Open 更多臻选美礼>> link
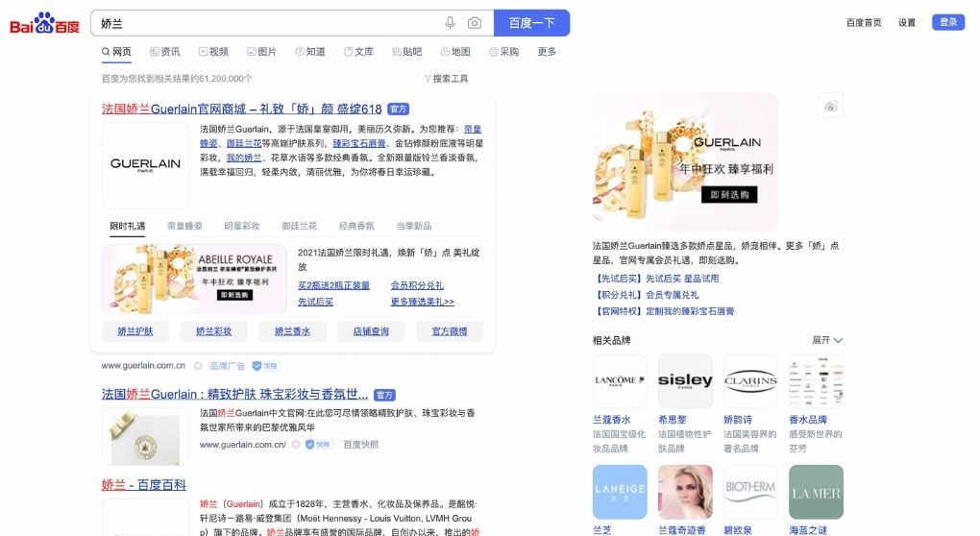The height and width of the screenshot is (536, 980). click(x=423, y=302)
